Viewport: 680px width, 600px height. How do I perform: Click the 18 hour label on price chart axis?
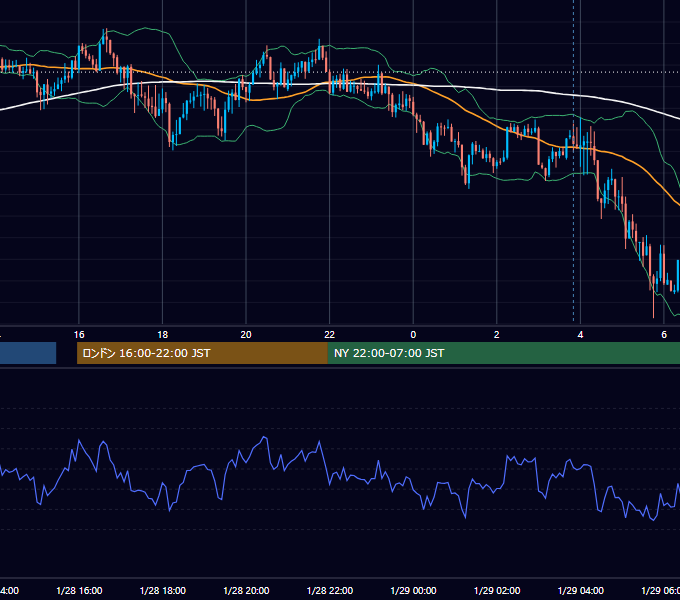(x=163, y=335)
